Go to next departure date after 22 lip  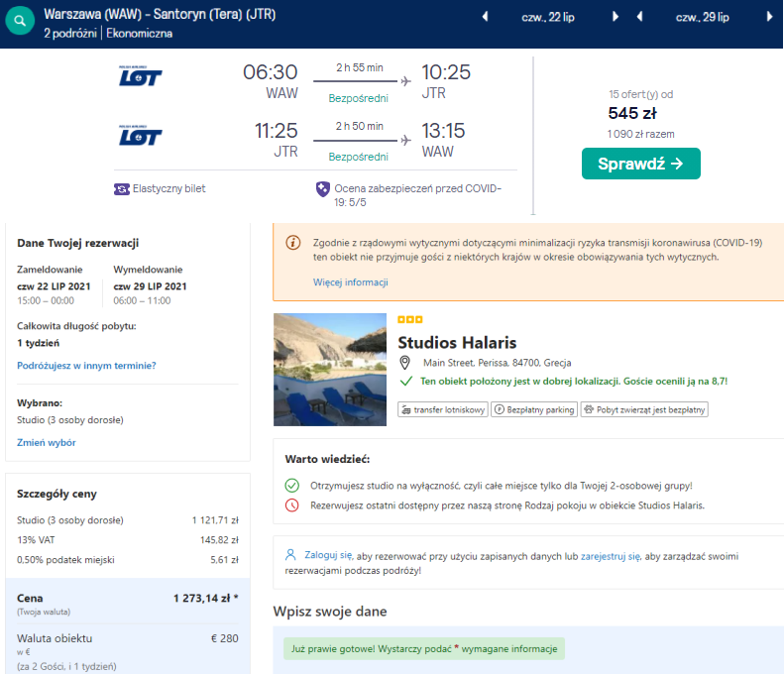click(616, 17)
